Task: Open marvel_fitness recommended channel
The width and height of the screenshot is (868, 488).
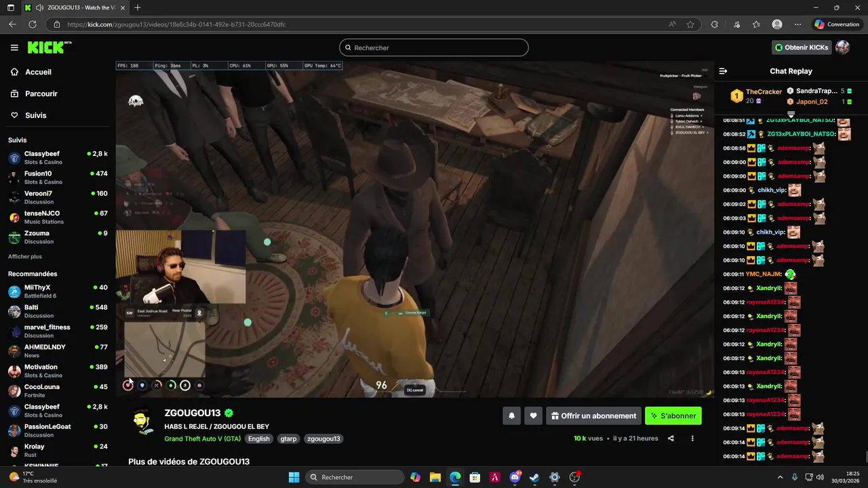Action: (x=58, y=331)
